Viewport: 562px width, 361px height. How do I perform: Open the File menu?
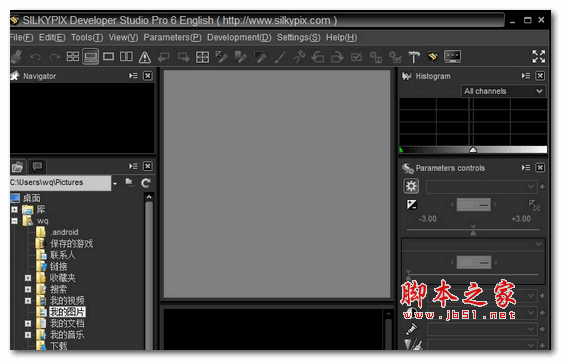click(x=21, y=38)
